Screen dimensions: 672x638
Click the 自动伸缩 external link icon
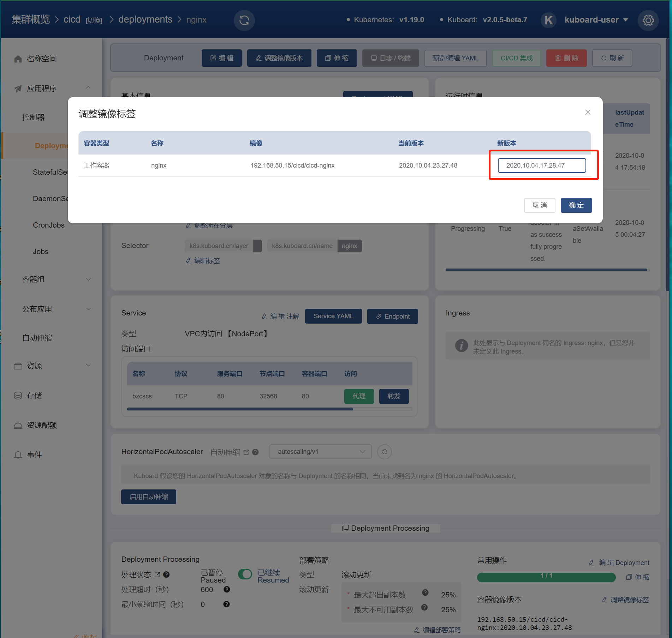pos(246,452)
